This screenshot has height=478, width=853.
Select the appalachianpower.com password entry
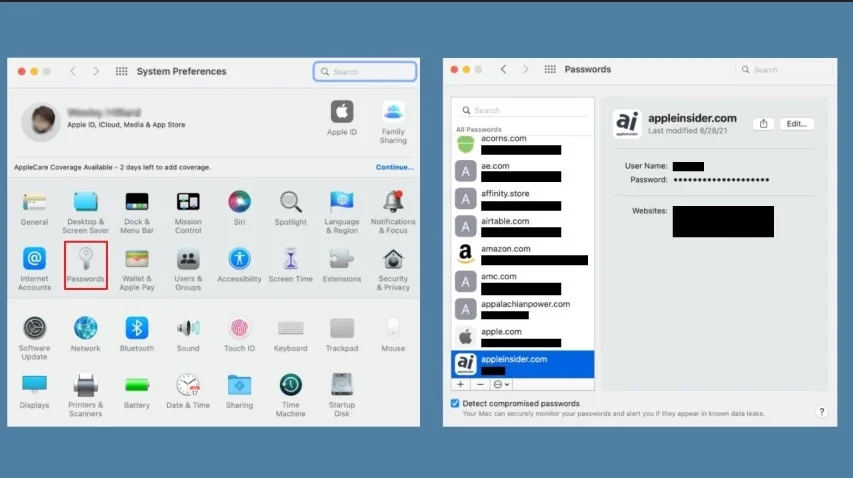(x=522, y=309)
